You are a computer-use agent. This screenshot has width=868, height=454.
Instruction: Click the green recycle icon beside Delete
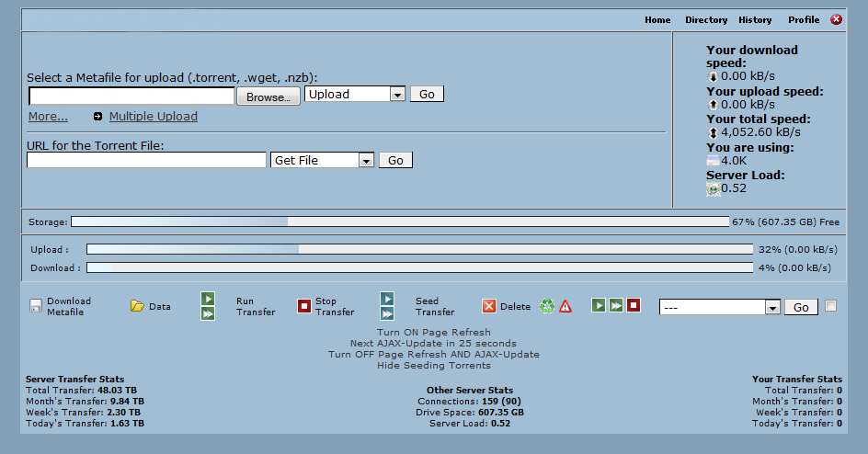click(547, 306)
